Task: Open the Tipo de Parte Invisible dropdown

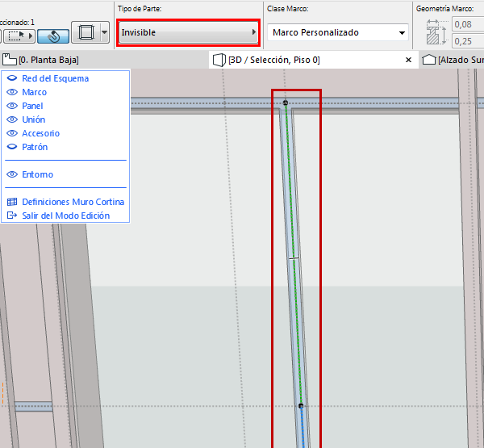Action: [x=188, y=33]
